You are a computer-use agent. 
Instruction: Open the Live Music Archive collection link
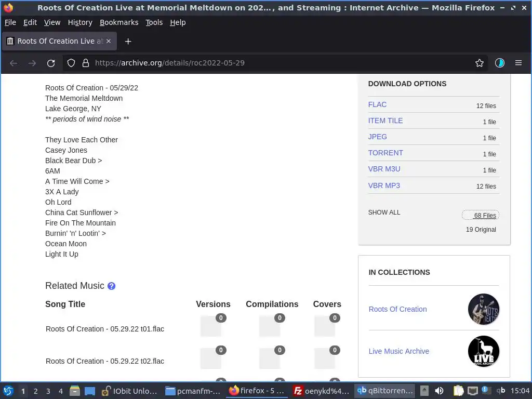[398, 351]
